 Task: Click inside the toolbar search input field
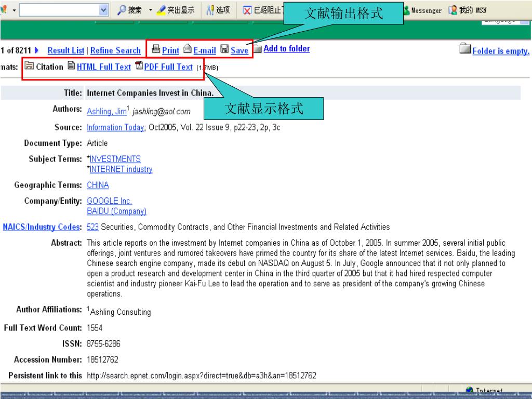click(x=59, y=10)
